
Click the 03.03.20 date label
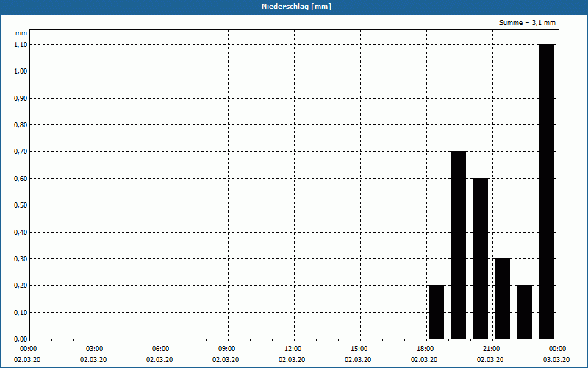point(556,360)
